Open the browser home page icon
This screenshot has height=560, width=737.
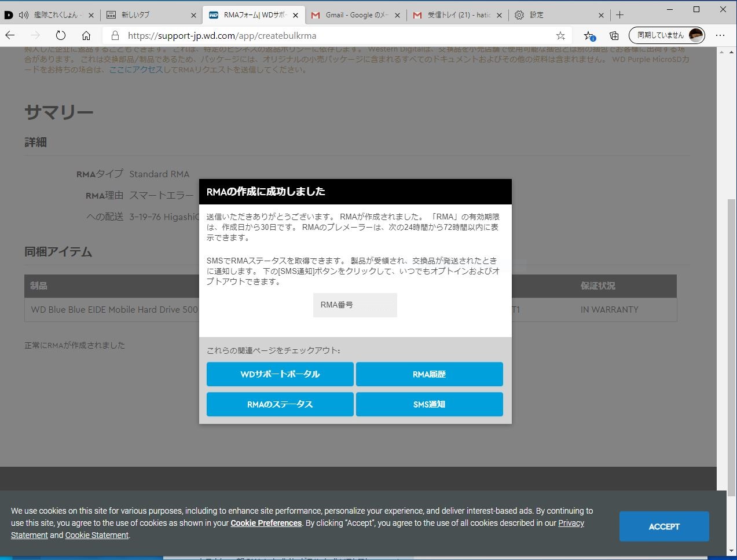click(86, 35)
